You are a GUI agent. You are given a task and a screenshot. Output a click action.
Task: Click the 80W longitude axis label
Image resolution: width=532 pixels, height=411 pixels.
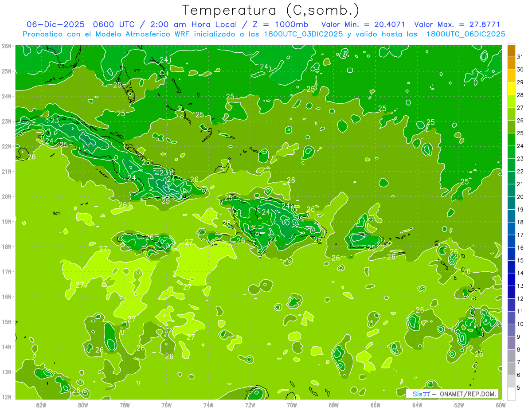click(x=83, y=405)
